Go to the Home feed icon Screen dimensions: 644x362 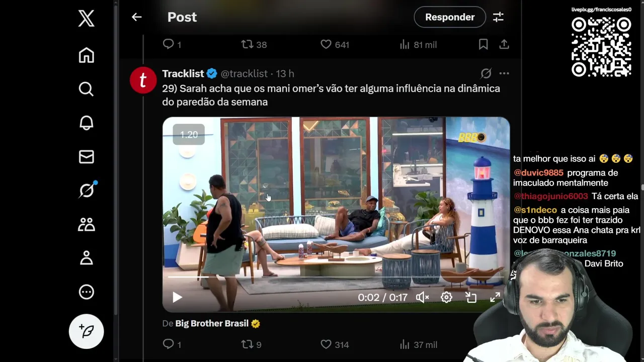tap(87, 55)
